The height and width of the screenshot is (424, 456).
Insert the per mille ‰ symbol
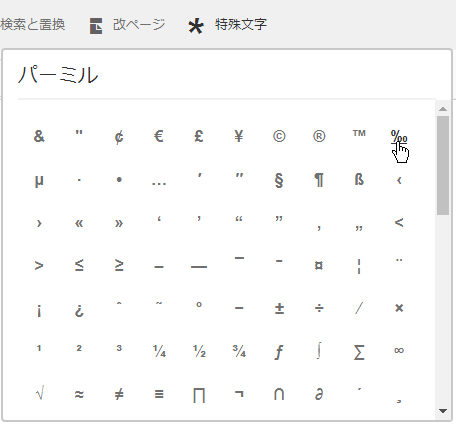click(399, 136)
